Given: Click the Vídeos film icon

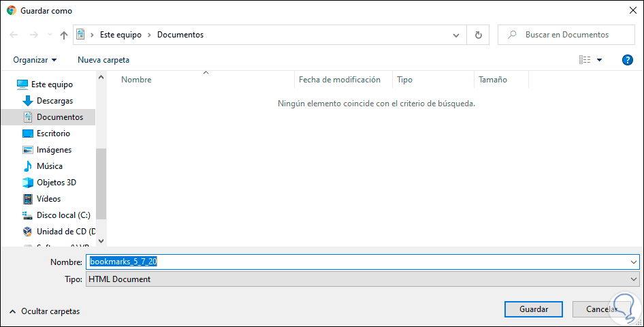Looking at the screenshot, I should coord(27,199).
